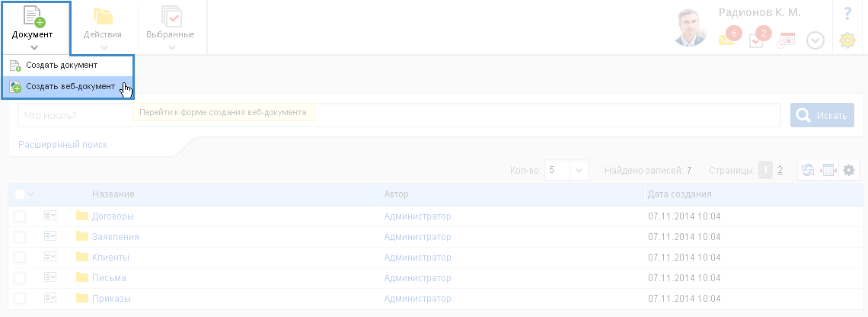Click the help question mark icon
The image size is (868, 317).
pyautogui.click(x=847, y=13)
